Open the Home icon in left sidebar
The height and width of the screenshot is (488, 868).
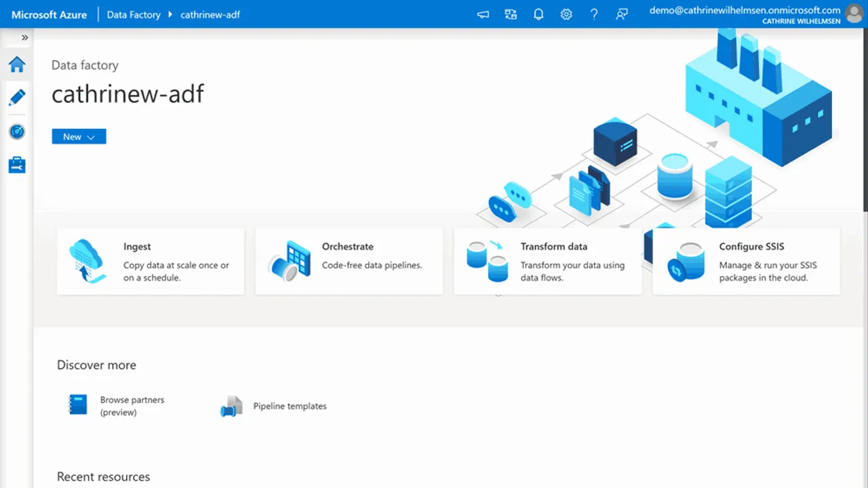pyautogui.click(x=17, y=64)
